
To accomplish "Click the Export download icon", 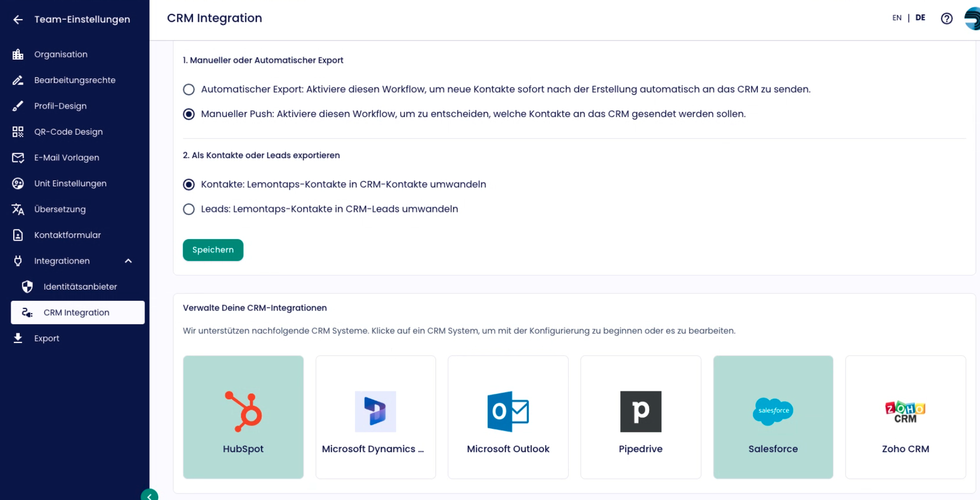I will [18, 338].
